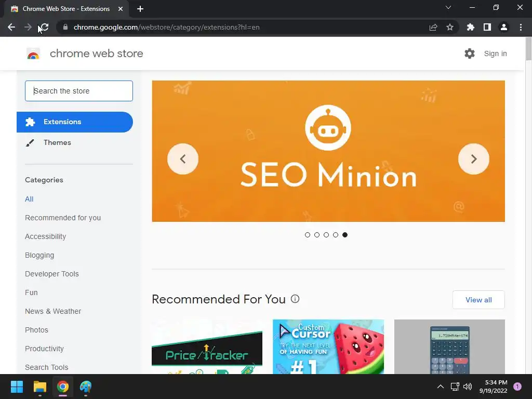The height and width of the screenshot is (399, 532).
Task: Choose the Blogging category
Action: [x=39, y=255]
